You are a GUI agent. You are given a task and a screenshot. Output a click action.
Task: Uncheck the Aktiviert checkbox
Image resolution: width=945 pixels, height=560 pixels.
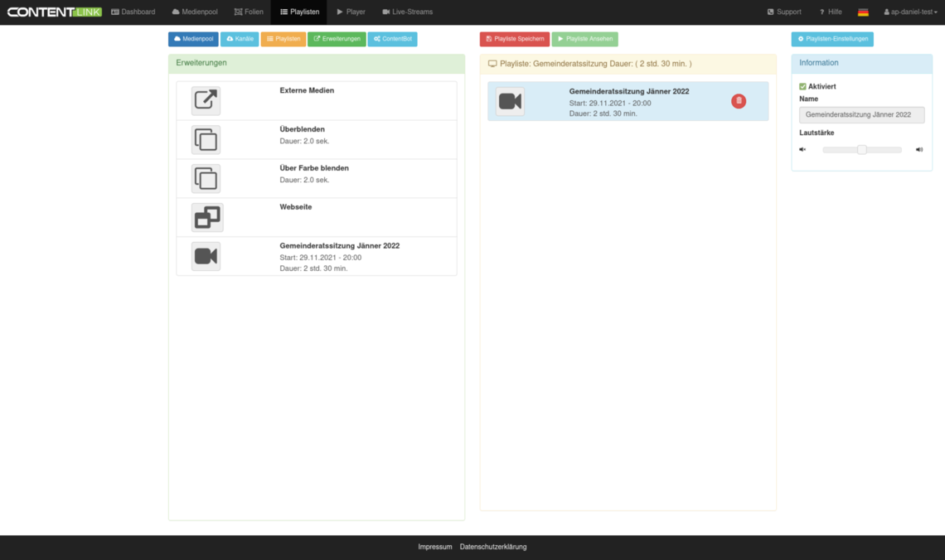click(802, 86)
